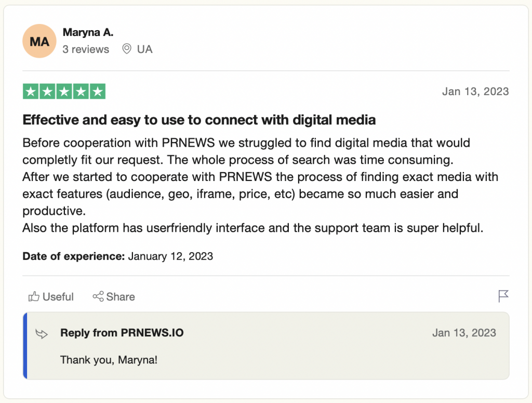
Task: Click the review title heading
Action: (x=199, y=120)
